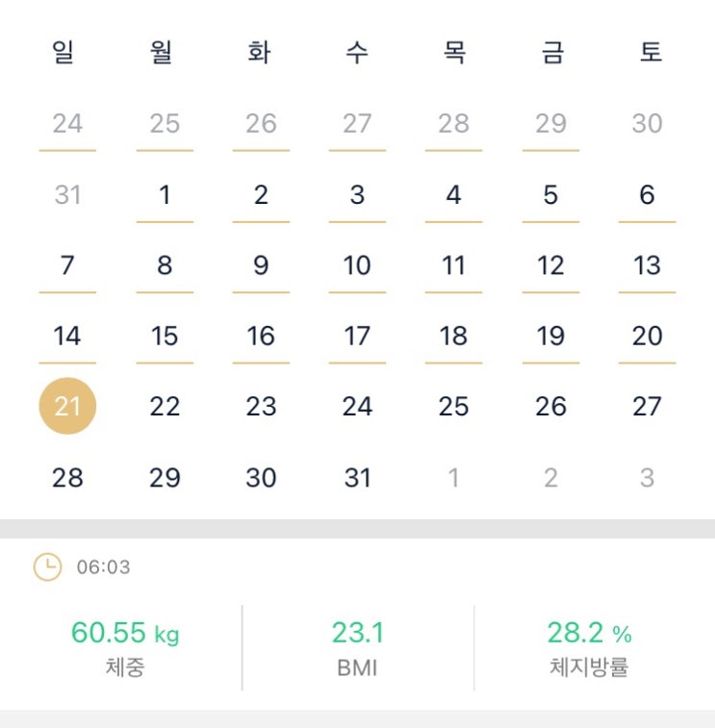
Task: Pick the 18th on the calendar
Action: 453,336
